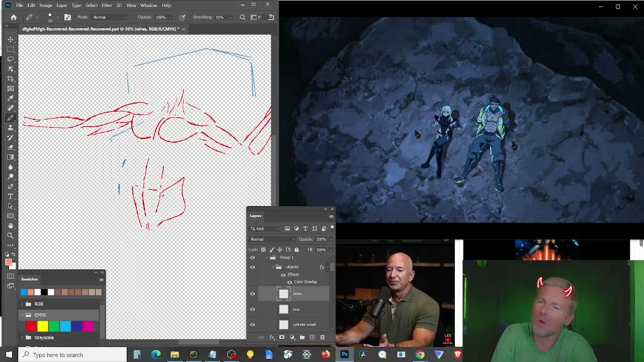Select the Lasso tool
The height and width of the screenshot is (362, 644).
pyautogui.click(x=11, y=59)
